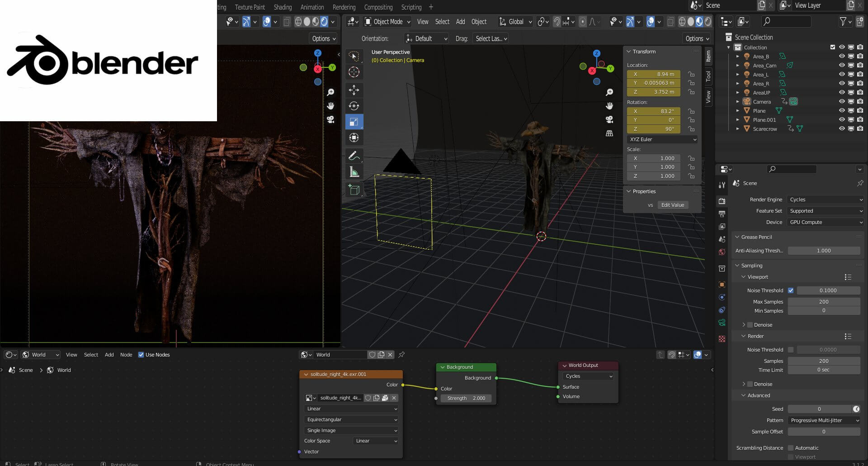Open the node editor Node menu
This screenshot has width=868, height=466.
[126, 355]
